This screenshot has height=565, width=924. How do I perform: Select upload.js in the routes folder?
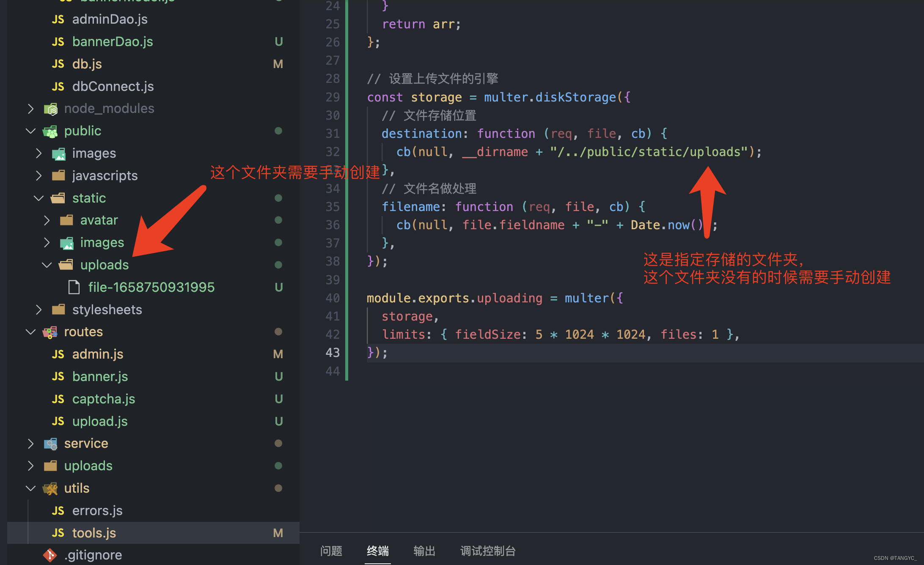[x=100, y=421]
